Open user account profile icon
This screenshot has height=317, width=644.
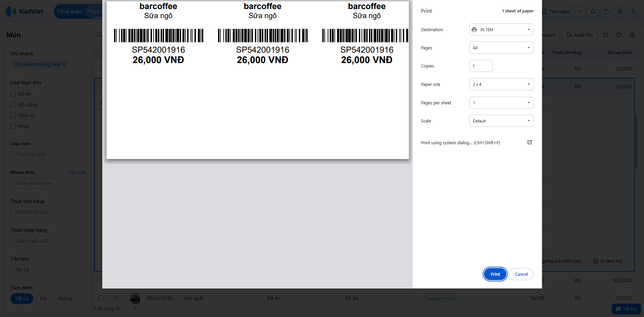(633, 11)
